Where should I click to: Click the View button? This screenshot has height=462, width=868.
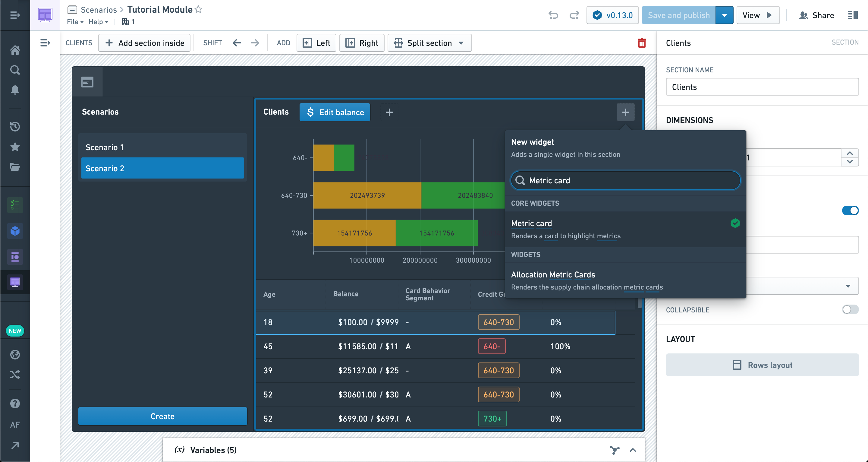(x=758, y=15)
